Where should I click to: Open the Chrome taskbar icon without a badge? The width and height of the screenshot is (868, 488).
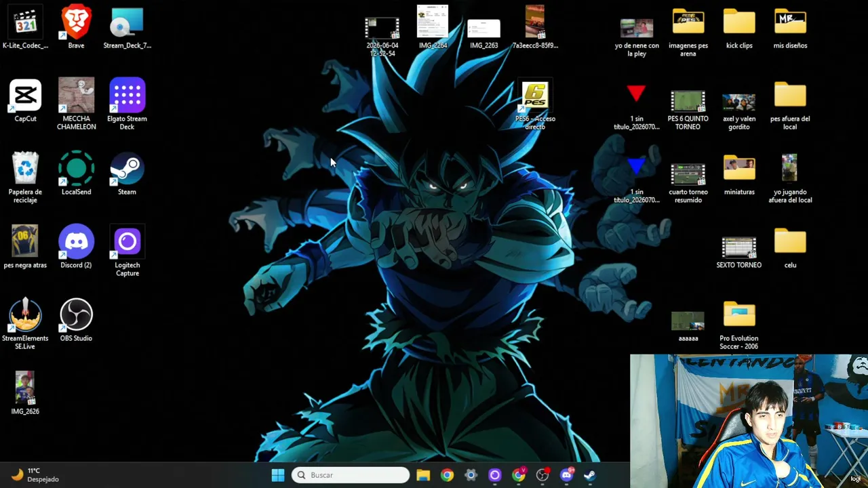point(447,475)
